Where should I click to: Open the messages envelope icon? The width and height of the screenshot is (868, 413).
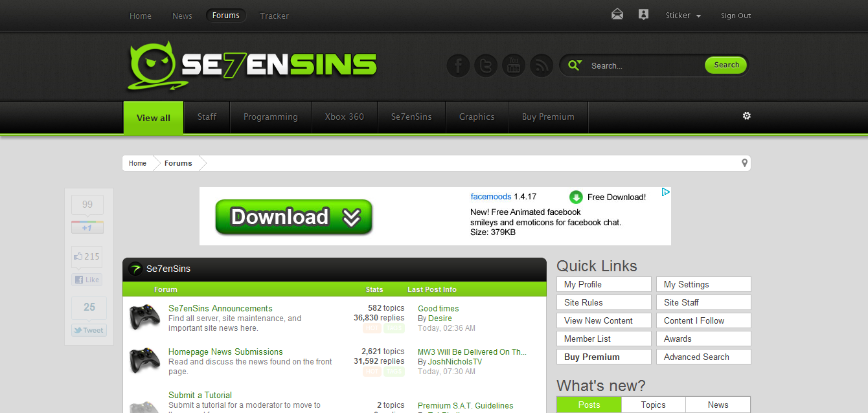point(617,14)
